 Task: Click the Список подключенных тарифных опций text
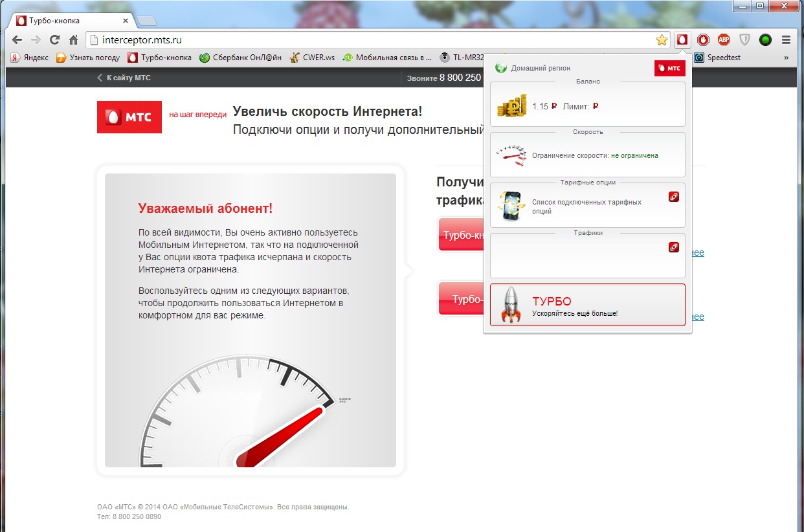(586, 206)
